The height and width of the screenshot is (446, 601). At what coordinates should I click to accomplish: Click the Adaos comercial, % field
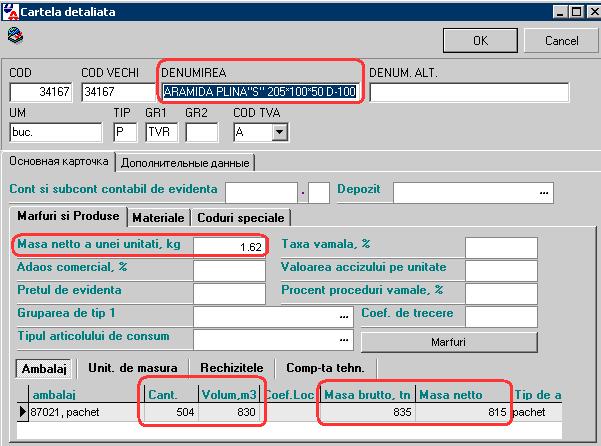pyautogui.click(x=229, y=271)
